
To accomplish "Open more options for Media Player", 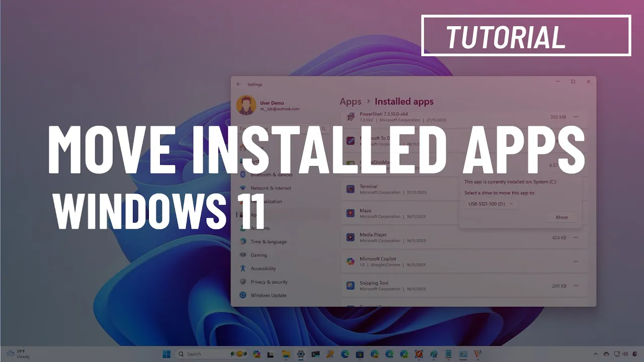I will coord(576,237).
